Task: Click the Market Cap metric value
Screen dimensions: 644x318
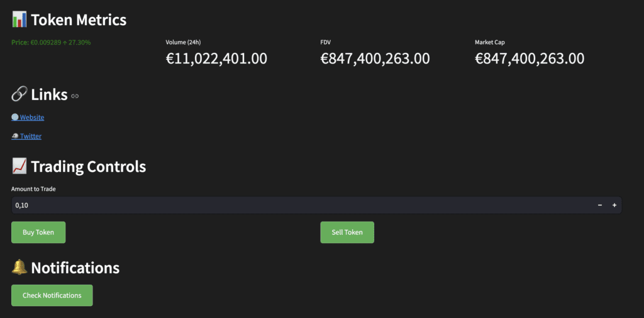Action: click(x=529, y=59)
